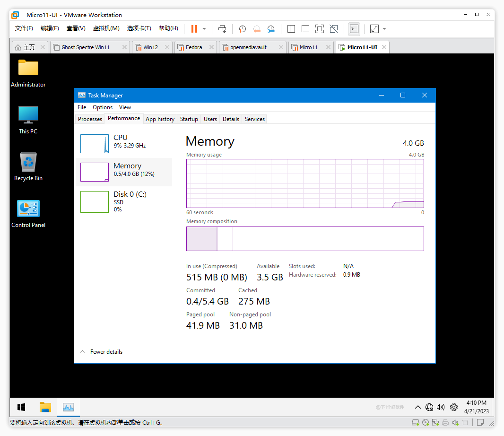This screenshot has width=504, height=436.
Task: Open the snapshot manager icon
Action: [x=271, y=29]
